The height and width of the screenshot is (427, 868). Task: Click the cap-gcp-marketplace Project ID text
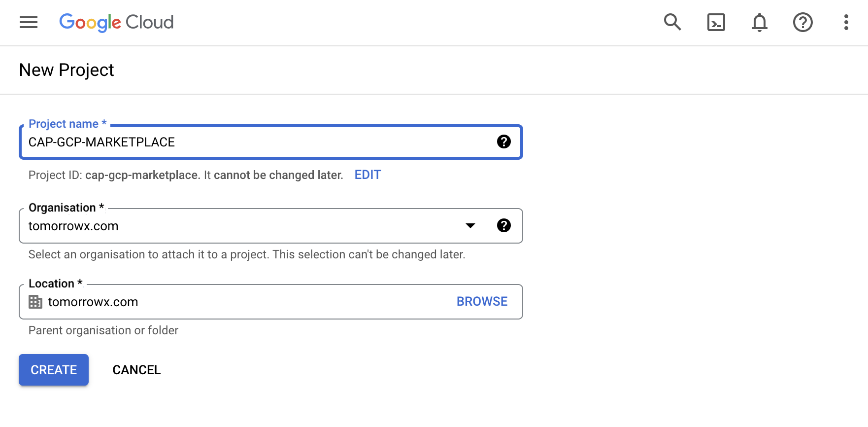141,175
